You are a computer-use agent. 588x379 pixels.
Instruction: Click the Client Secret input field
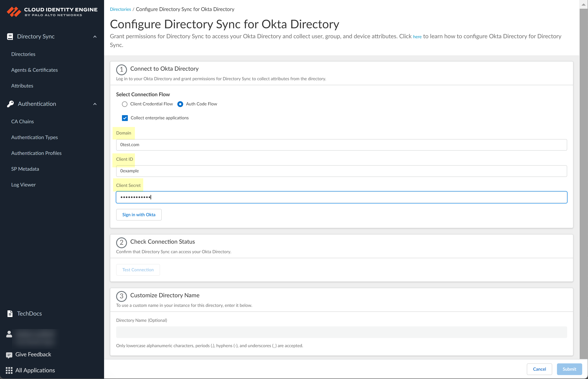coord(341,197)
